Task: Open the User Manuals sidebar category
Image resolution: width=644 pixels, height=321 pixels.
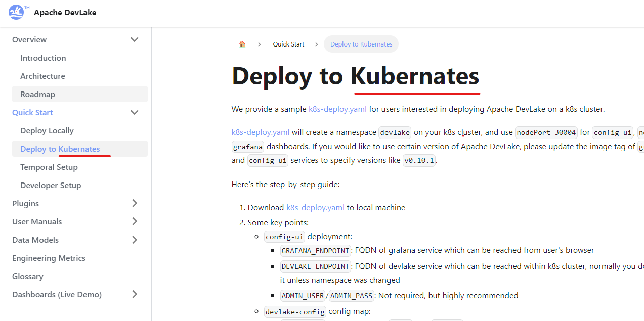Action: (37, 221)
